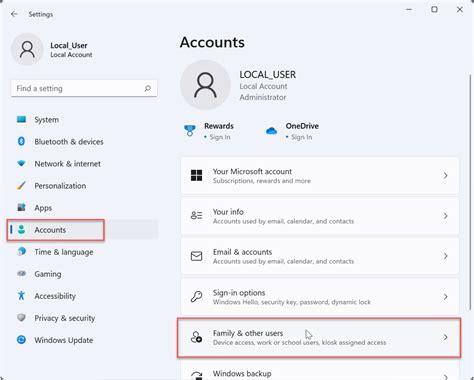The image size is (474, 380).
Task: Open Your Microsoft account card title
Action: (x=252, y=171)
